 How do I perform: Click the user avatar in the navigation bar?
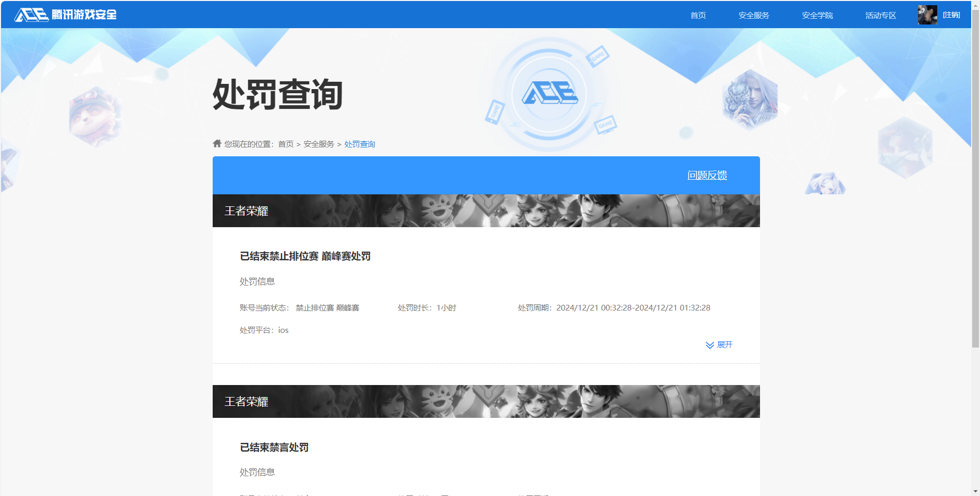point(927,15)
